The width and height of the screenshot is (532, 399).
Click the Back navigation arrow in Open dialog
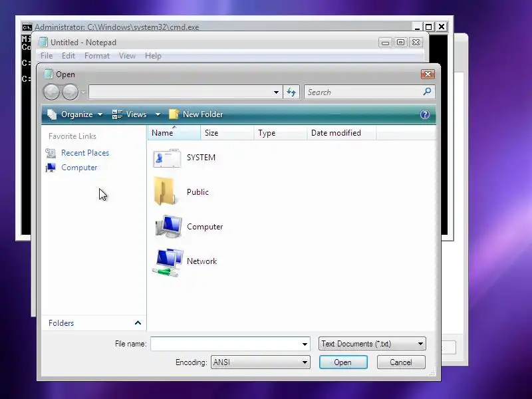(52, 92)
